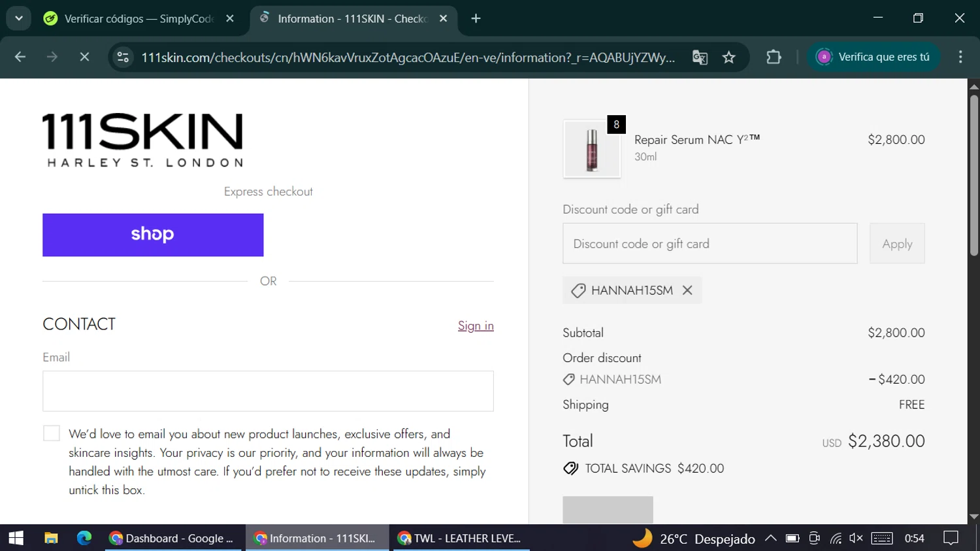Screen dimensions: 980x551
Task: Click the clock showing 0:54
Action: coord(915,539)
